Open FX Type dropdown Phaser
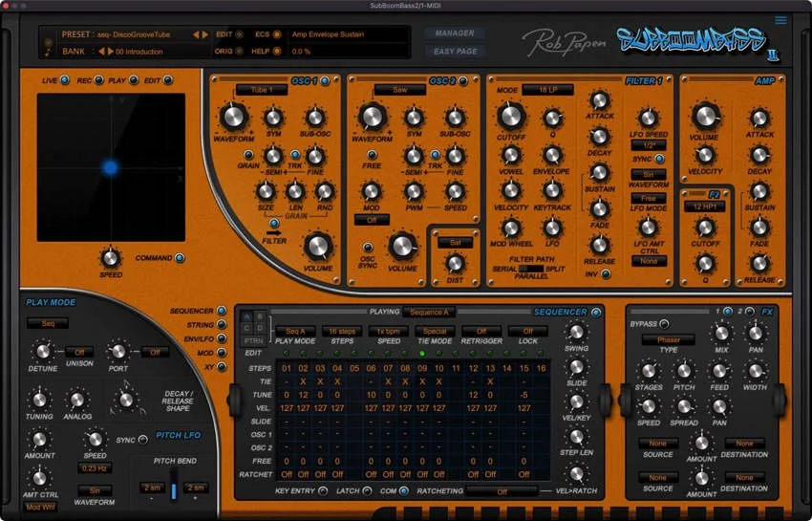The image size is (812, 521). coord(668,340)
